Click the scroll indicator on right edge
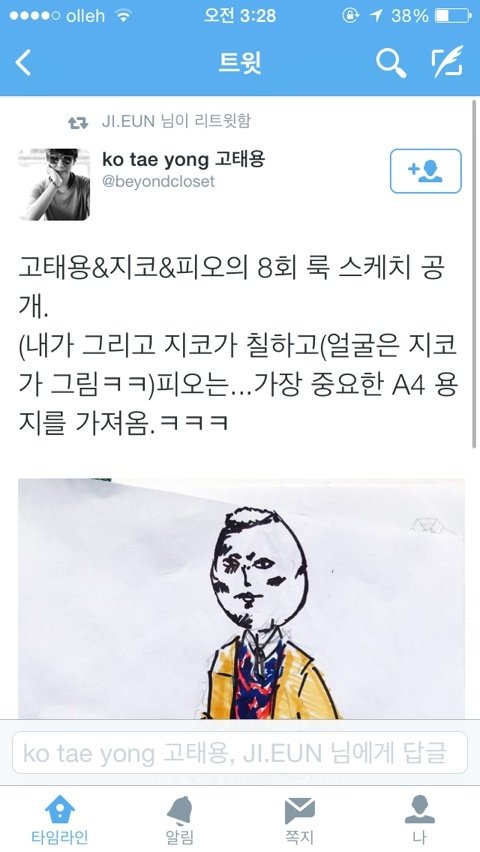Image resolution: width=480 pixels, height=852 pixels. (x=476, y=274)
